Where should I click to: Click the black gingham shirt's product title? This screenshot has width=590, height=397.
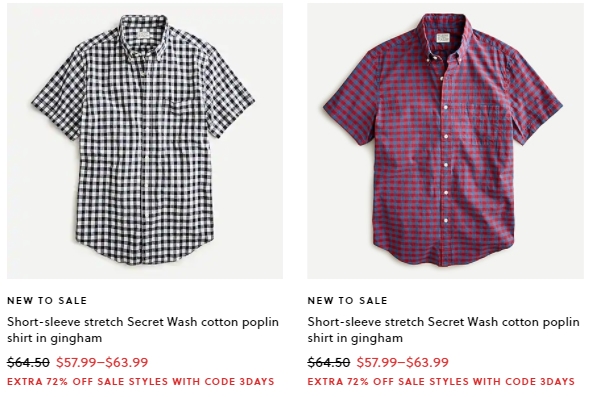click(143, 330)
